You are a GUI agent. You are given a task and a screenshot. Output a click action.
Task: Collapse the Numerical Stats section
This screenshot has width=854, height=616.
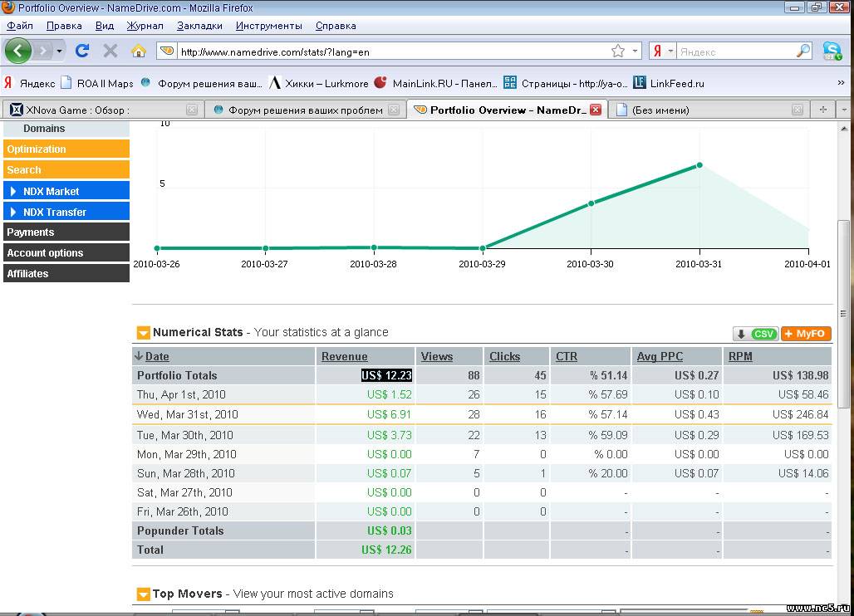143,333
